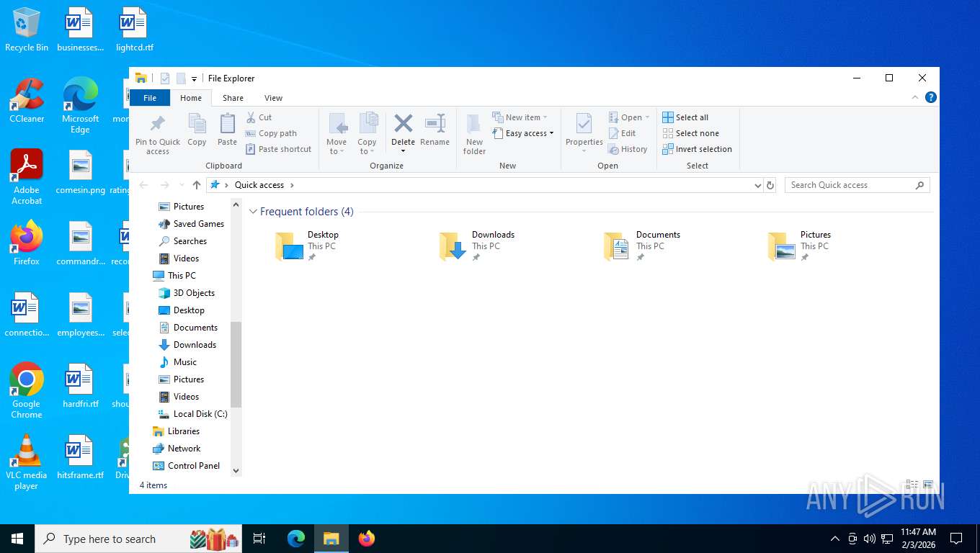Image resolution: width=980 pixels, height=553 pixels.
Task: Open the File tab
Action: [150, 98]
